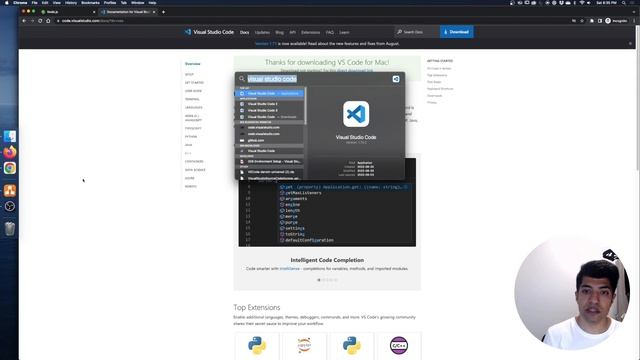Open the Setup section in docs sidebar

click(189, 75)
